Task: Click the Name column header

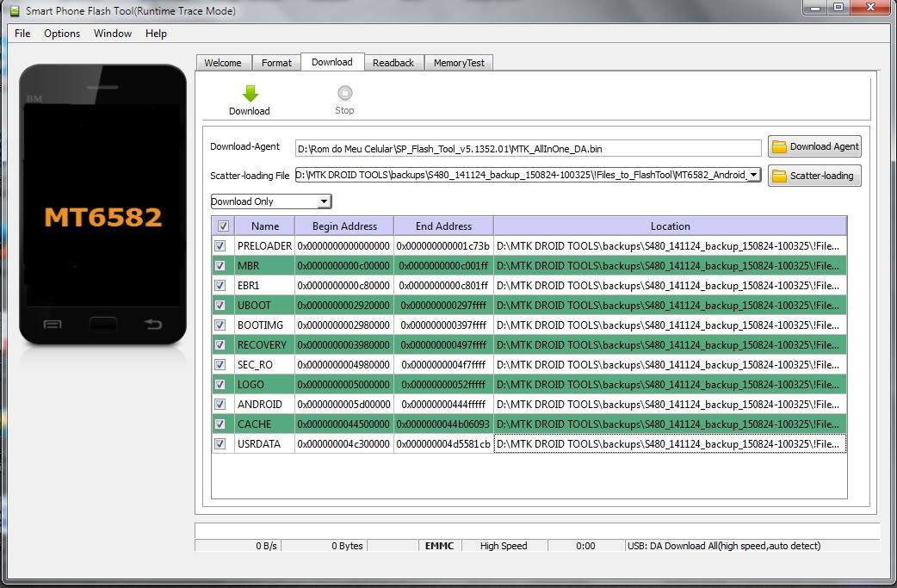Action: click(265, 226)
